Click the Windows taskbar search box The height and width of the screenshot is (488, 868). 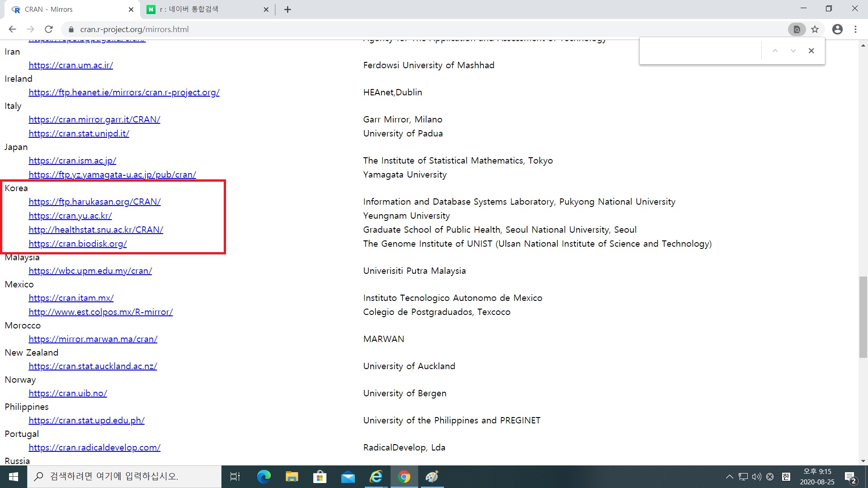click(124, 477)
